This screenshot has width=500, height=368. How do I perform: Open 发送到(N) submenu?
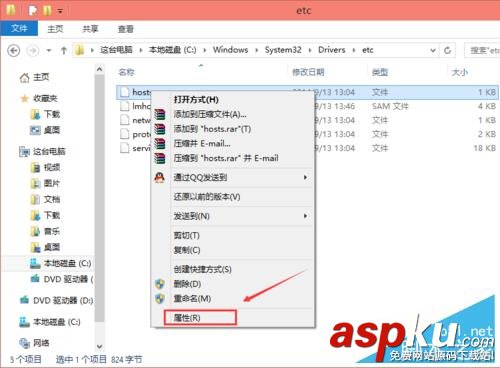click(233, 216)
